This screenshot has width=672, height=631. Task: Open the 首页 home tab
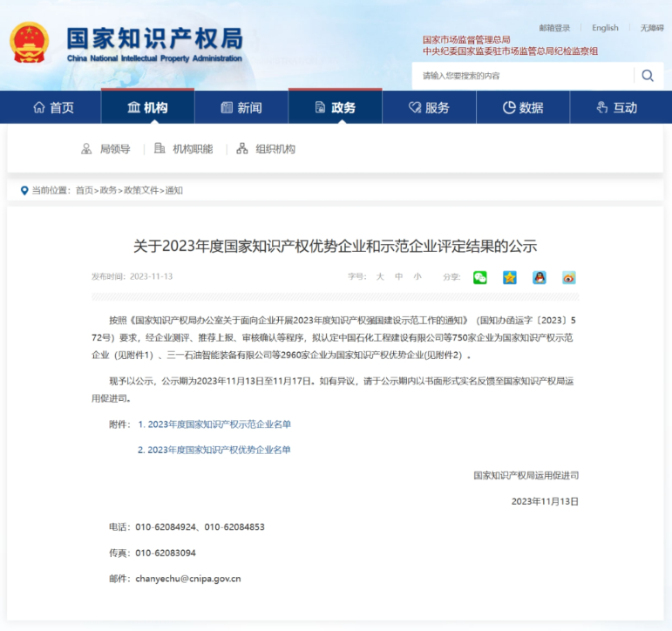53,107
